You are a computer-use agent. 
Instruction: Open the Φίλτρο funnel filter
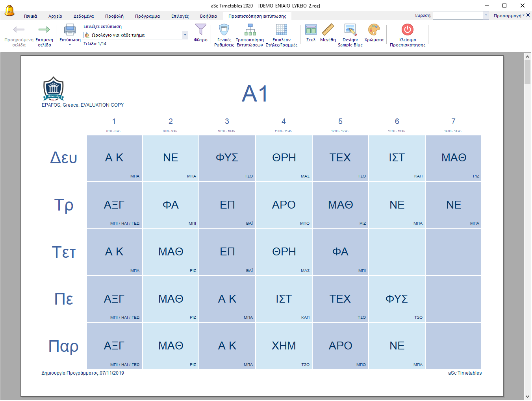pyautogui.click(x=200, y=30)
